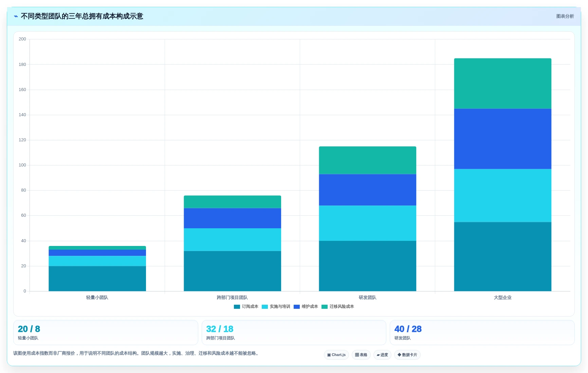Click the 实施与培训 segment of the 跨部门项目团队 bar
588x373 pixels.
[233, 239]
